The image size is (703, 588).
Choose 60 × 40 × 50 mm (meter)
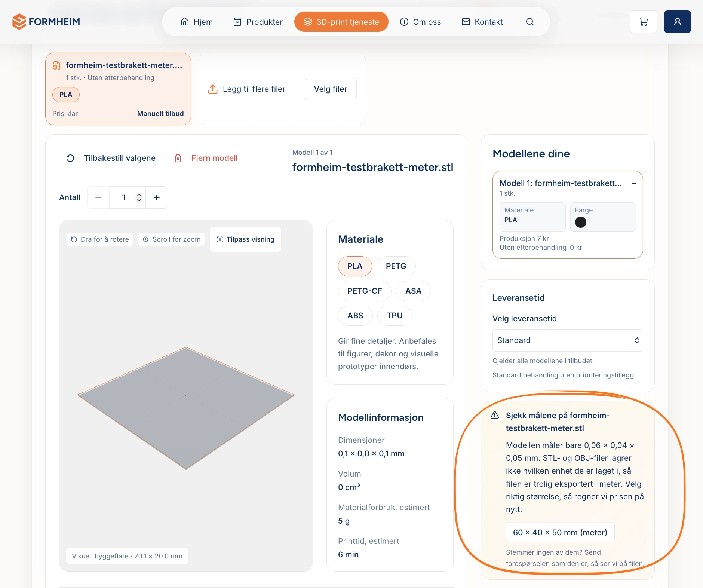pos(560,532)
